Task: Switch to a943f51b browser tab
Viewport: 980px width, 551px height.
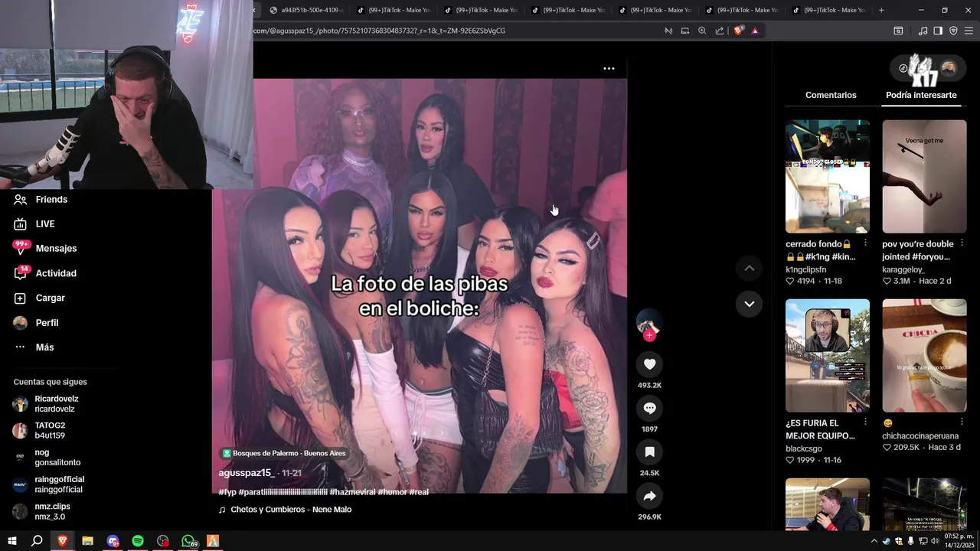Action: pos(306,10)
